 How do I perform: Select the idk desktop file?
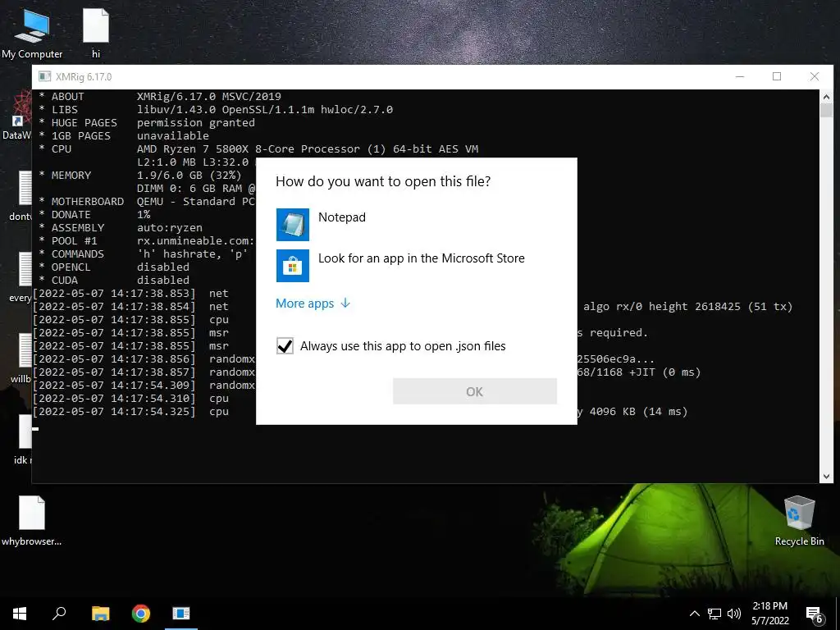pyautogui.click(x=21, y=440)
